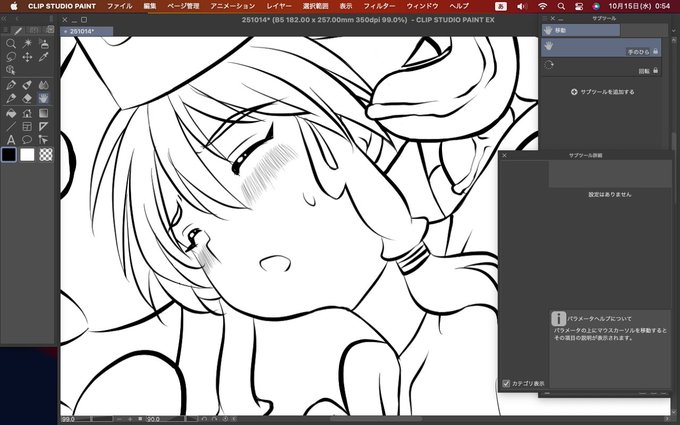Viewport: 680px width, 425px height.
Task: Open the 表示 menu
Action: (346, 6)
